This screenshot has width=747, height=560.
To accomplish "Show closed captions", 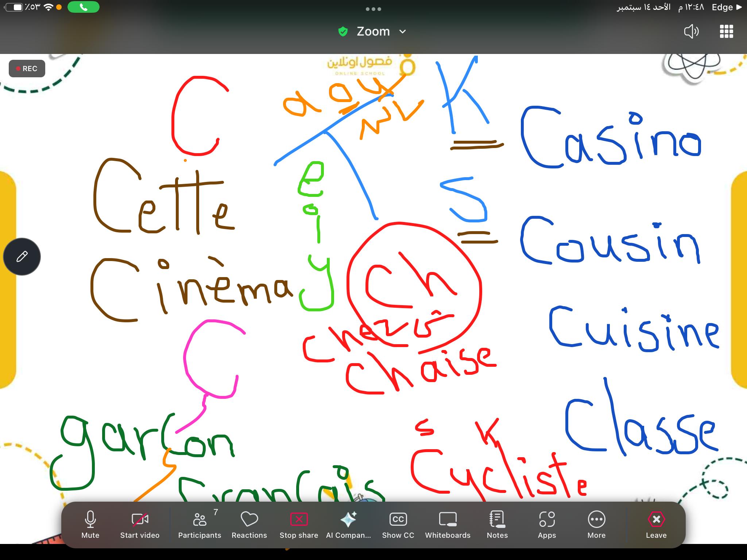I will point(398,524).
